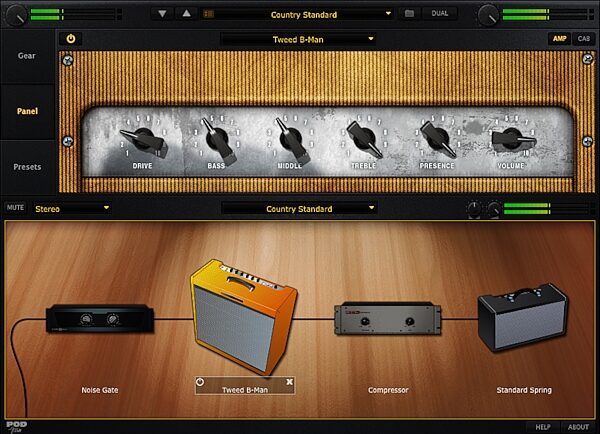Click the Compressor label

tap(388, 390)
